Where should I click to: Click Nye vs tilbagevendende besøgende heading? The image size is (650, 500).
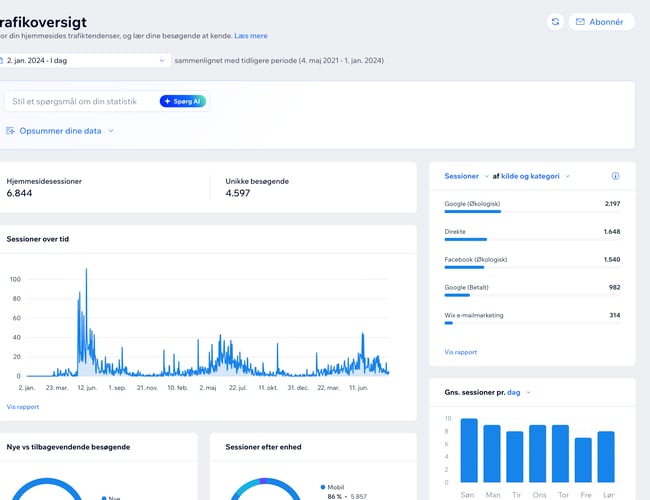pyautogui.click(x=68, y=447)
